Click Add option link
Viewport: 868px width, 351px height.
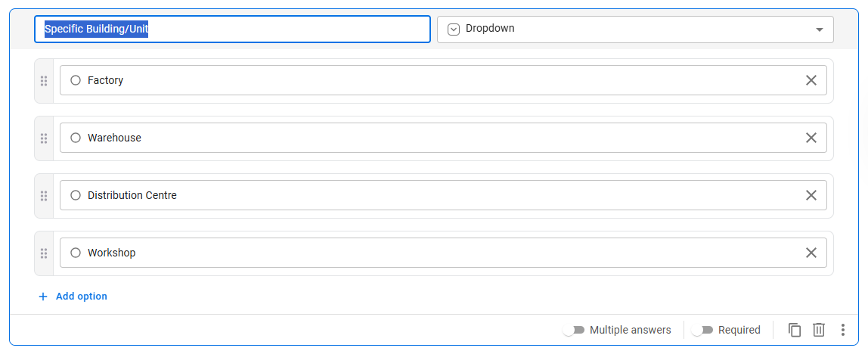point(82,297)
